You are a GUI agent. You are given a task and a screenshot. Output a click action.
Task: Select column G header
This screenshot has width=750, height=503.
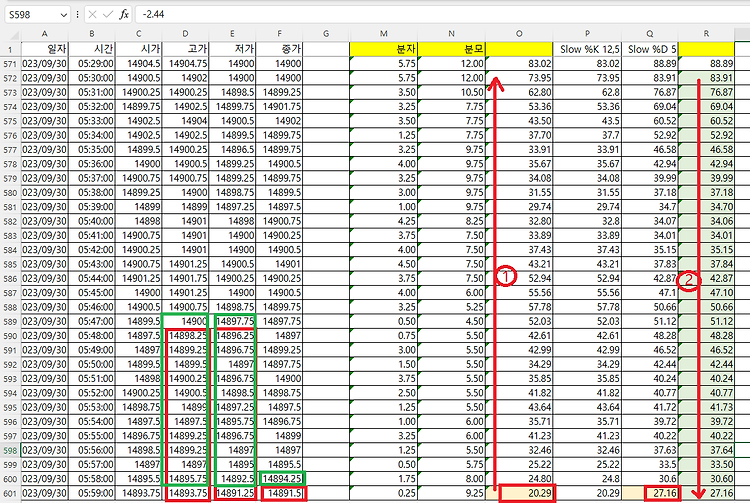pos(326,34)
